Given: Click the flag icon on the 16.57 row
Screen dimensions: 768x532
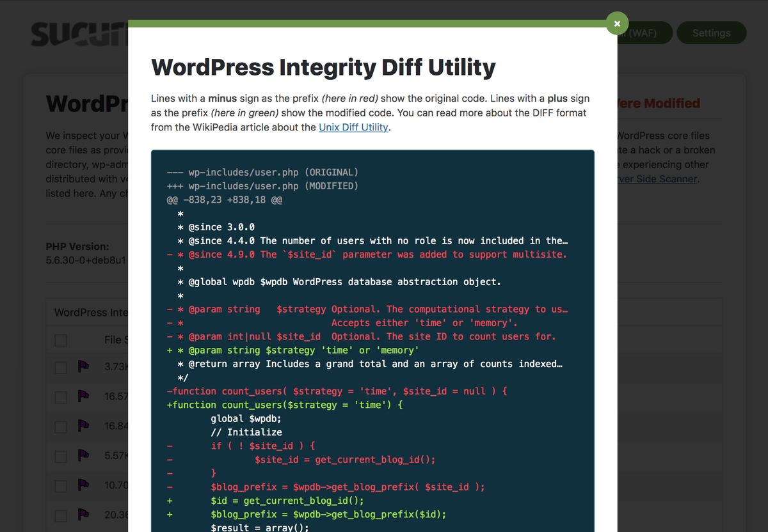Looking at the screenshot, I should pyautogui.click(x=83, y=396).
